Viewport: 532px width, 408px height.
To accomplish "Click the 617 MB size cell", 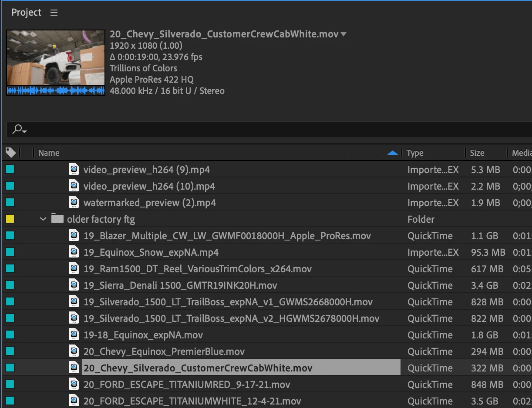I will pyautogui.click(x=487, y=269).
